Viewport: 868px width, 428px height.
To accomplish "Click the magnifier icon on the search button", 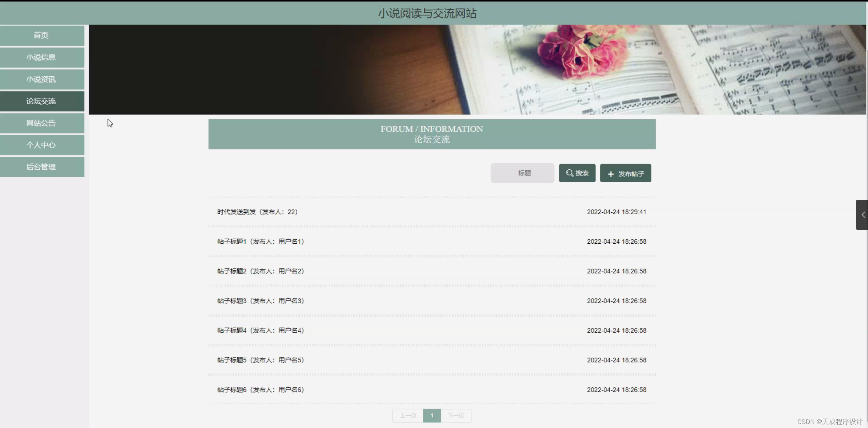I will click(569, 173).
